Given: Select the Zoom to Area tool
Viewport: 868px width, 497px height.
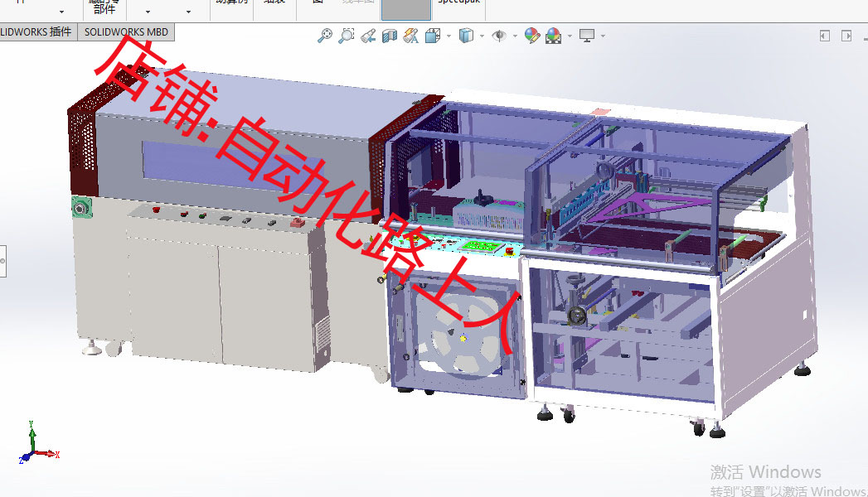Looking at the screenshot, I should (346, 36).
